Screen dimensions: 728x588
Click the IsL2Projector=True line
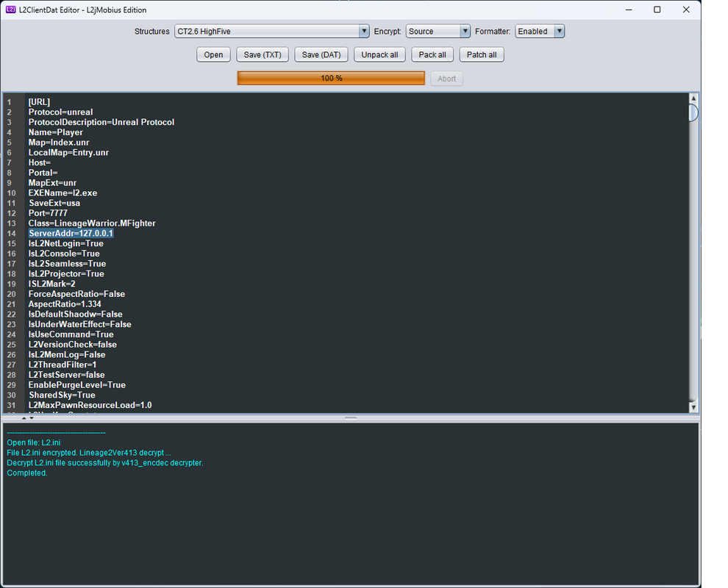[x=66, y=274]
